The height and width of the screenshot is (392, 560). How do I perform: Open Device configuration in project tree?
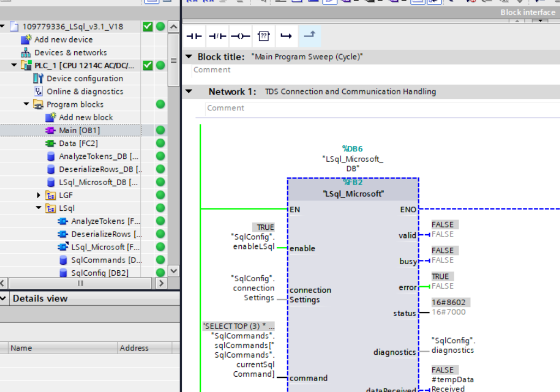85,79
